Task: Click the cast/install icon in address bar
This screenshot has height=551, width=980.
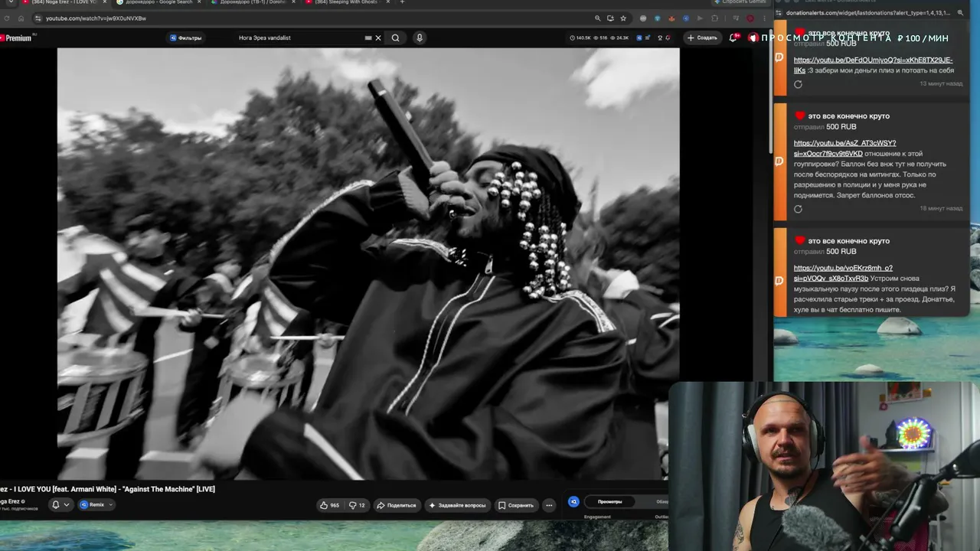Action: tap(610, 18)
